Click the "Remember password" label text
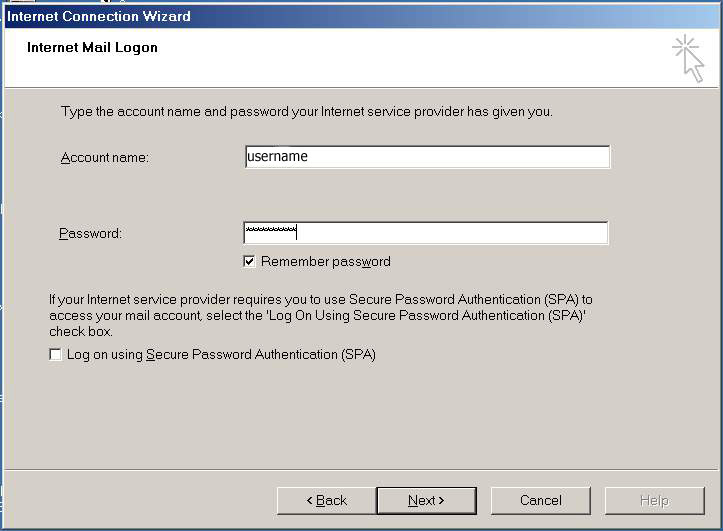 click(x=325, y=262)
